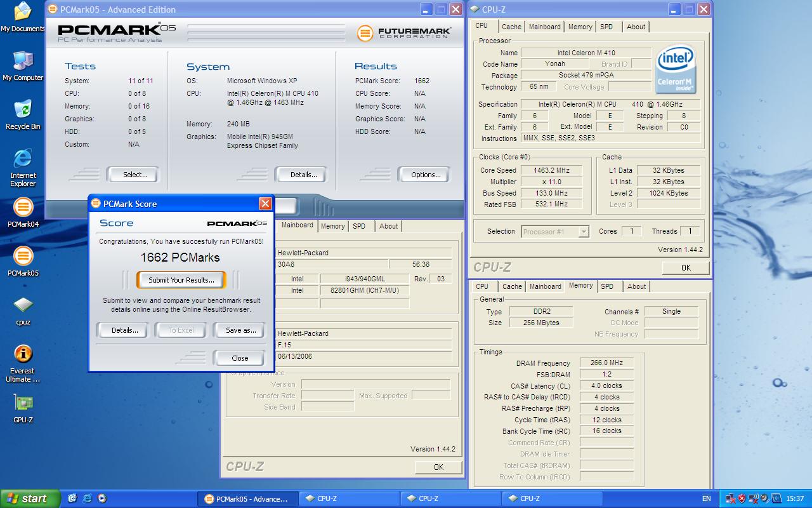Click Close button in PCMark Score dialog
Screen dimensions: 812x508
239,358
